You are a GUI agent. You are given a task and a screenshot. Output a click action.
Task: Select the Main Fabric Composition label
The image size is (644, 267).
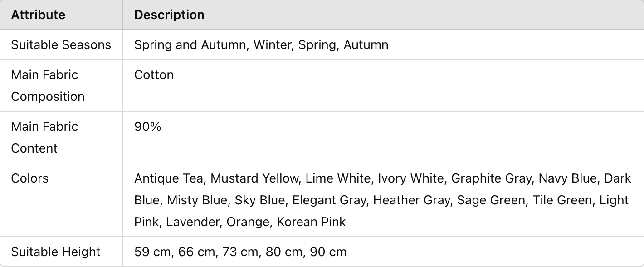pyautogui.click(x=48, y=86)
